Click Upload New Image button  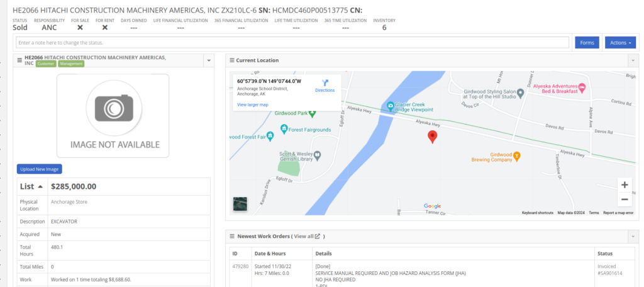click(x=40, y=169)
